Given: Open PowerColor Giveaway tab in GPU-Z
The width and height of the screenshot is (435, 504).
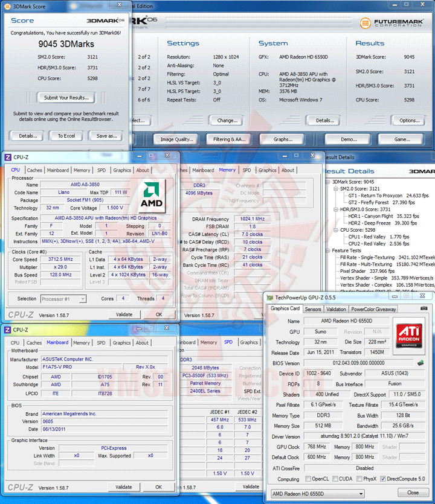Looking at the screenshot, I should click(373, 309).
